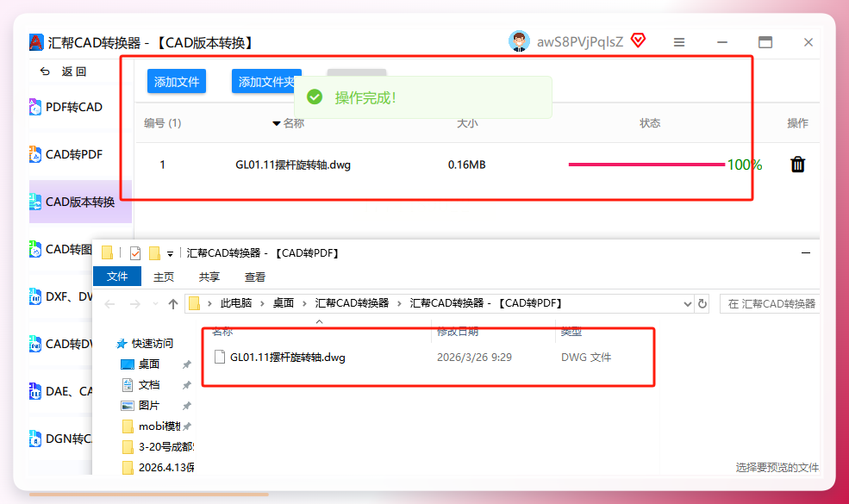Click the GL01.11摆杆旋转轴.dwg file icon in Explorer

point(219,357)
